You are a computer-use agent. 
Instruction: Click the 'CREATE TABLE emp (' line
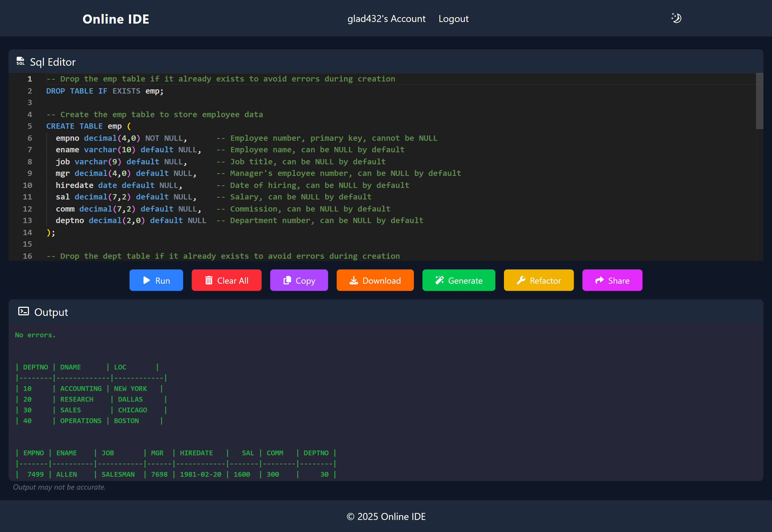tap(89, 126)
